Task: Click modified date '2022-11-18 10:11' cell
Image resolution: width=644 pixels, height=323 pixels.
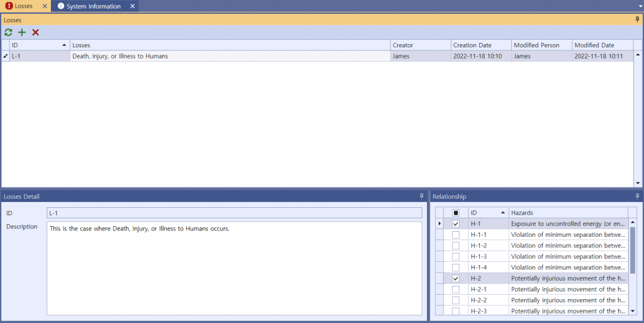Action: tap(602, 56)
